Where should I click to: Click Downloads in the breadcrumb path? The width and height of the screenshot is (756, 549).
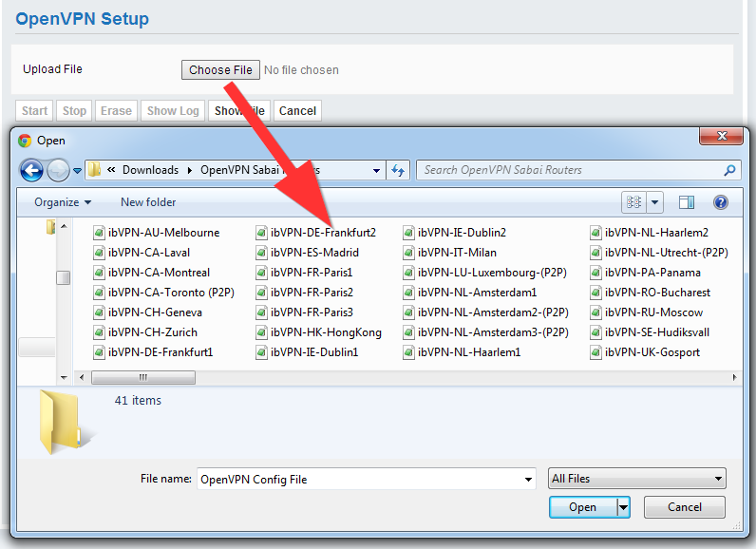pos(150,170)
